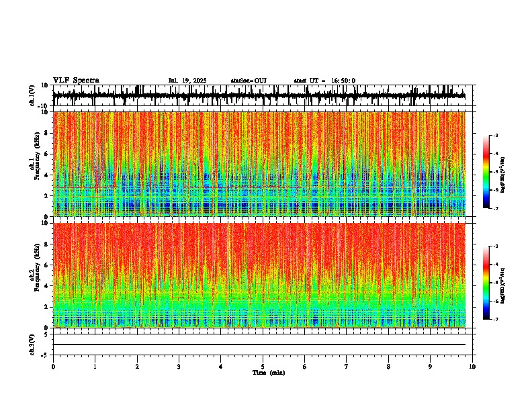Screen dimensions: 532x411
Task: Click time-axis tick label "0"
Action: [x=53, y=367]
